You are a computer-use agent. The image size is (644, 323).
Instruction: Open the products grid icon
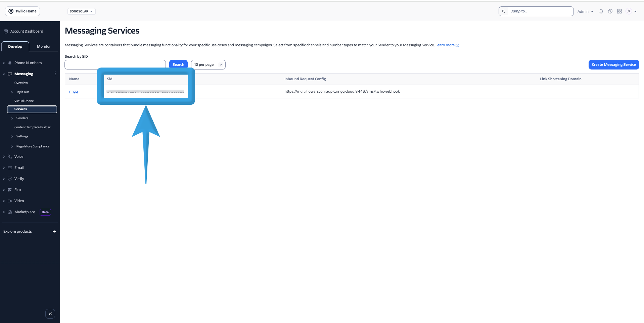[619, 11]
